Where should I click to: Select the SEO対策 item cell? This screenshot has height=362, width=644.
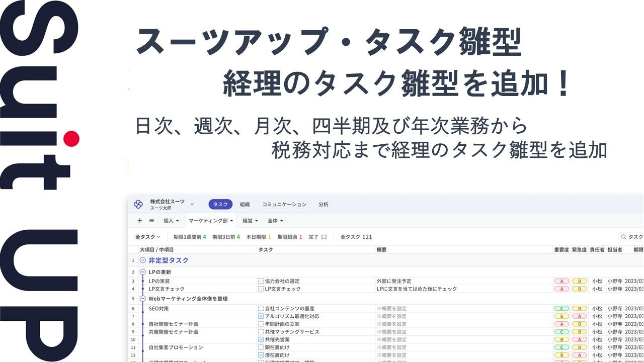coord(198,308)
